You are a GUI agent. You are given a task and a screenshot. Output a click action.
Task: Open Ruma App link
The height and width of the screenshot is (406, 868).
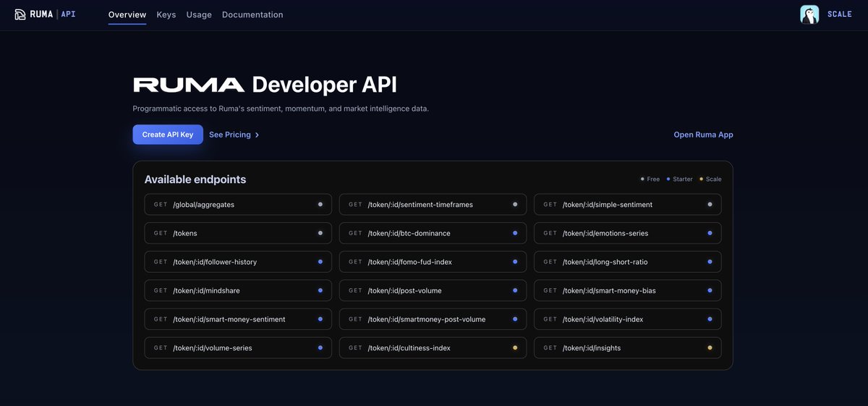tap(703, 135)
